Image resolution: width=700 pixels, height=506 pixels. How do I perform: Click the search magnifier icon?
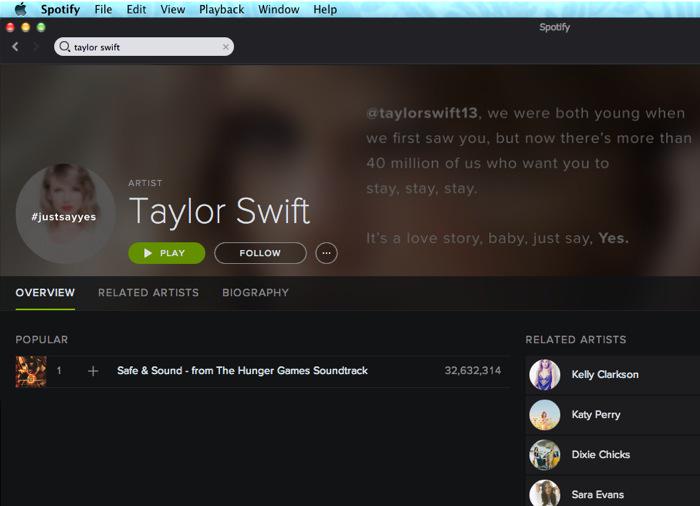[x=65, y=46]
